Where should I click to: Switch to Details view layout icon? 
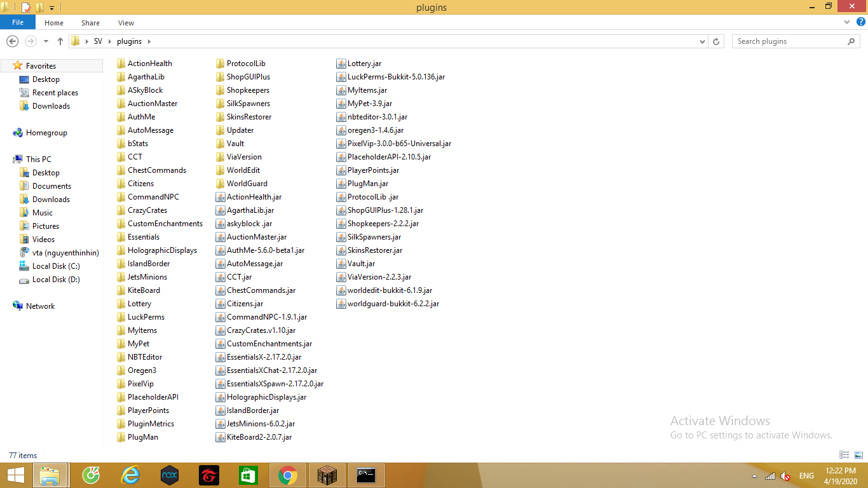pyautogui.click(x=844, y=455)
